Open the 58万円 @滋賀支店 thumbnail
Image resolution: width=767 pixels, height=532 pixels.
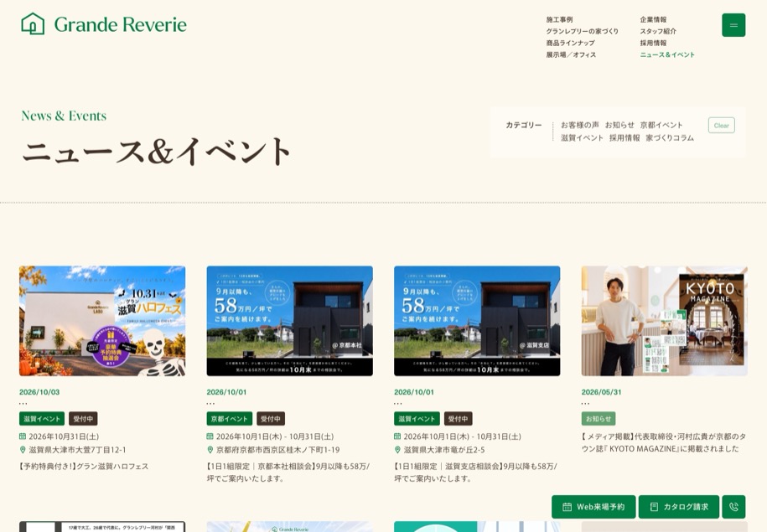coord(477,321)
